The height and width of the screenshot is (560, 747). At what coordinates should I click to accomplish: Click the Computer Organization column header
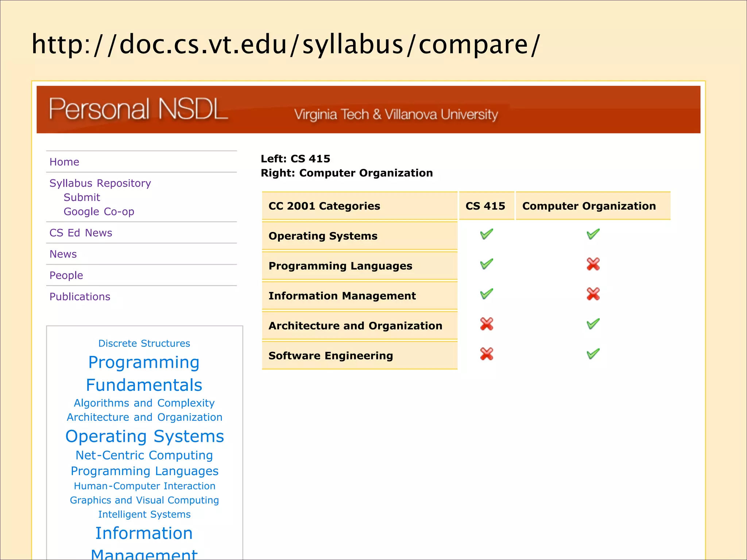click(593, 206)
